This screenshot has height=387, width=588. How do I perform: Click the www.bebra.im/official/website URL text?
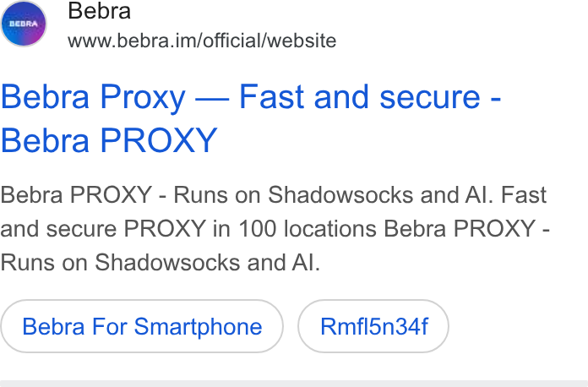202,41
